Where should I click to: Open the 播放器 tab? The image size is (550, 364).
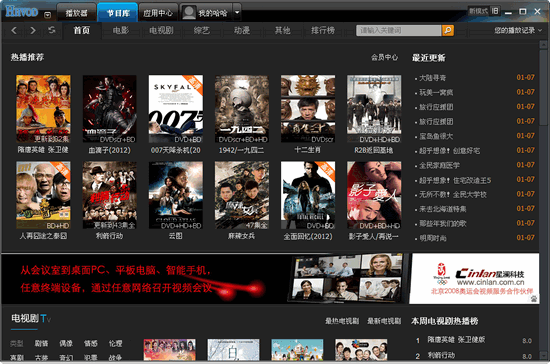coord(76,13)
